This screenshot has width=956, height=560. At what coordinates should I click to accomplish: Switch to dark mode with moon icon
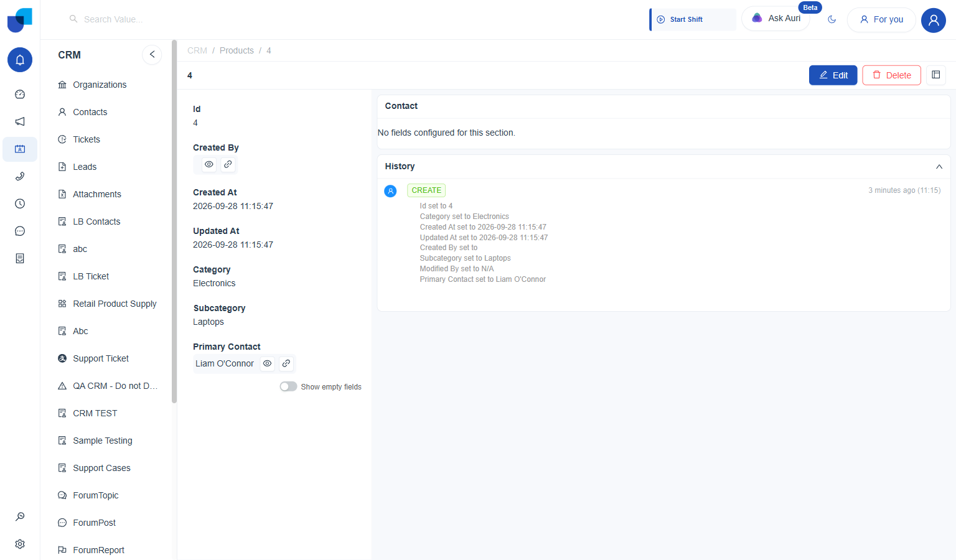[x=832, y=19]
